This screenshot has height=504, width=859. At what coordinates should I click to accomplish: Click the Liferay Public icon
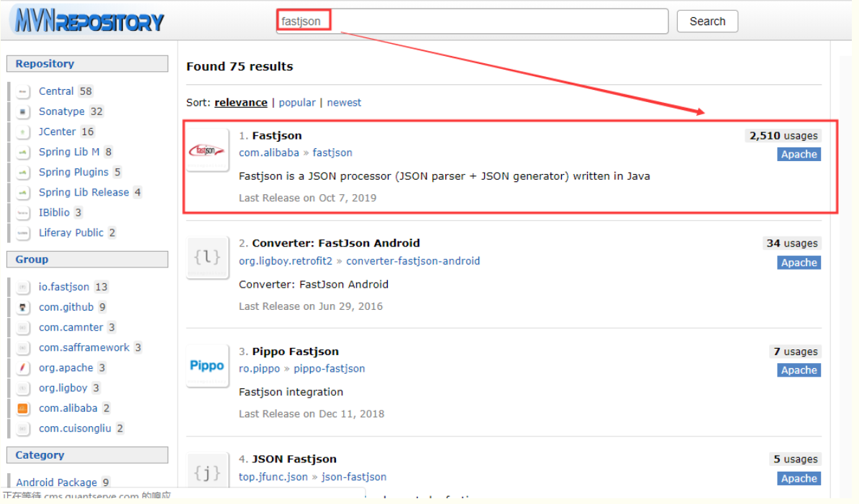22,233
